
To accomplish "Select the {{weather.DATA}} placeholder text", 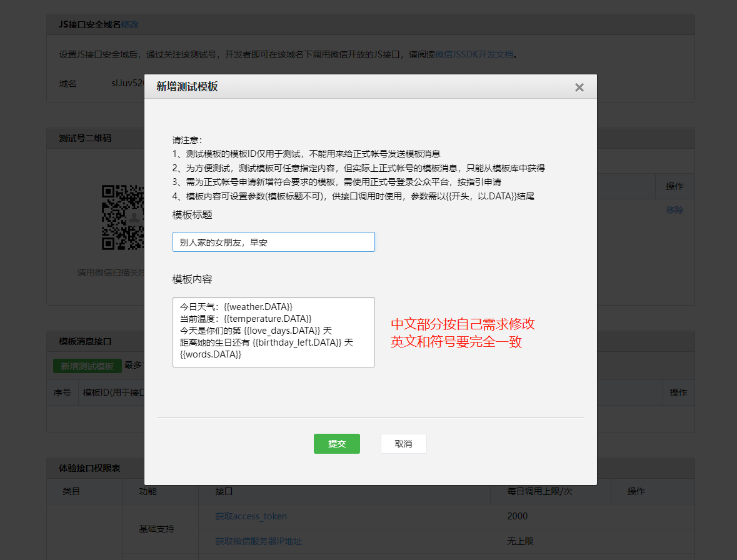I will click(x=259, y=306).
